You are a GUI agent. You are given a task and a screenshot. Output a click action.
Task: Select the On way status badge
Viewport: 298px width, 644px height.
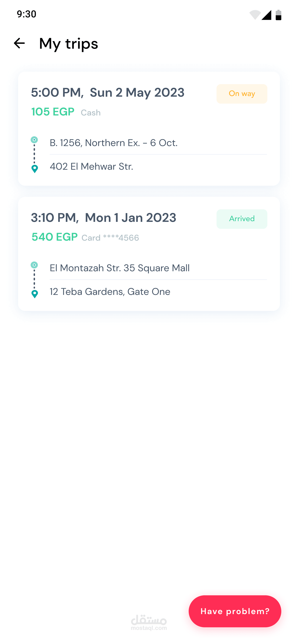(x=242, y=94)
